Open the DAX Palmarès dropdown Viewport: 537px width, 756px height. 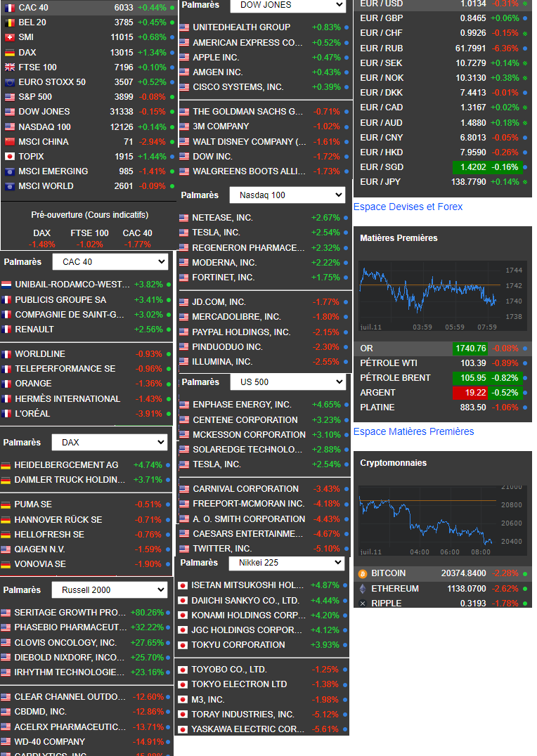(110, 442)
